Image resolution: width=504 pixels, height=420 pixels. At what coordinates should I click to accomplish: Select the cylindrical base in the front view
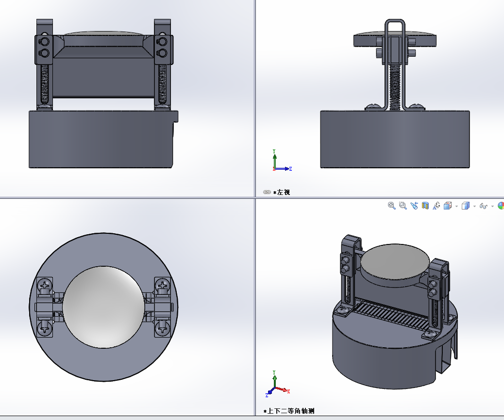pyautogui.click(x=103, y=139)
